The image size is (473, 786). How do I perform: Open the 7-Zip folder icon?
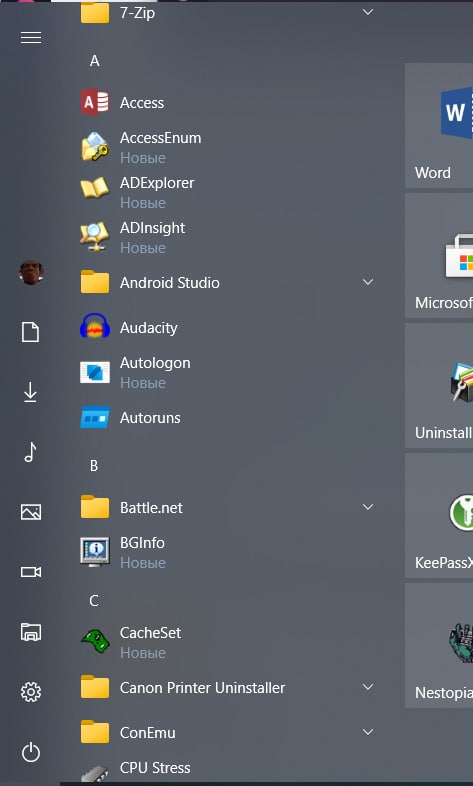(x=95, y=13)
